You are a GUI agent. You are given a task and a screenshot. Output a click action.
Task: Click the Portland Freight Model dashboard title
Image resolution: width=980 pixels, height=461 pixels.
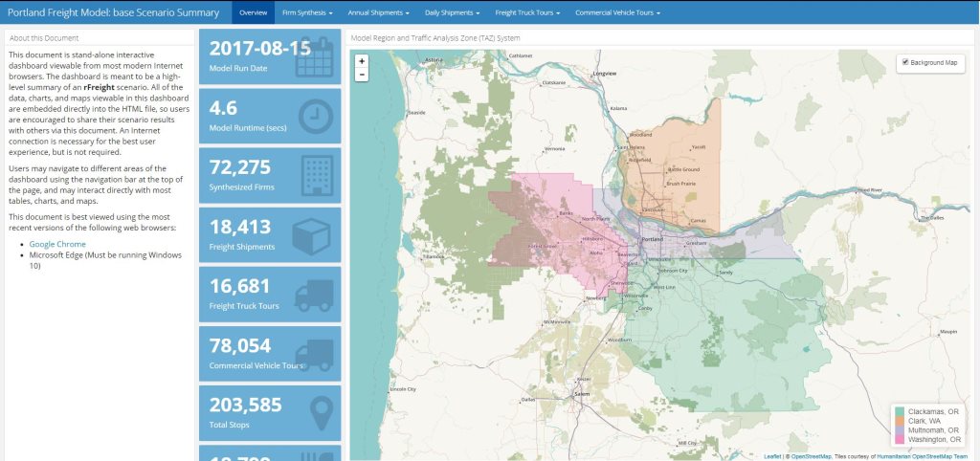[113, 13]
